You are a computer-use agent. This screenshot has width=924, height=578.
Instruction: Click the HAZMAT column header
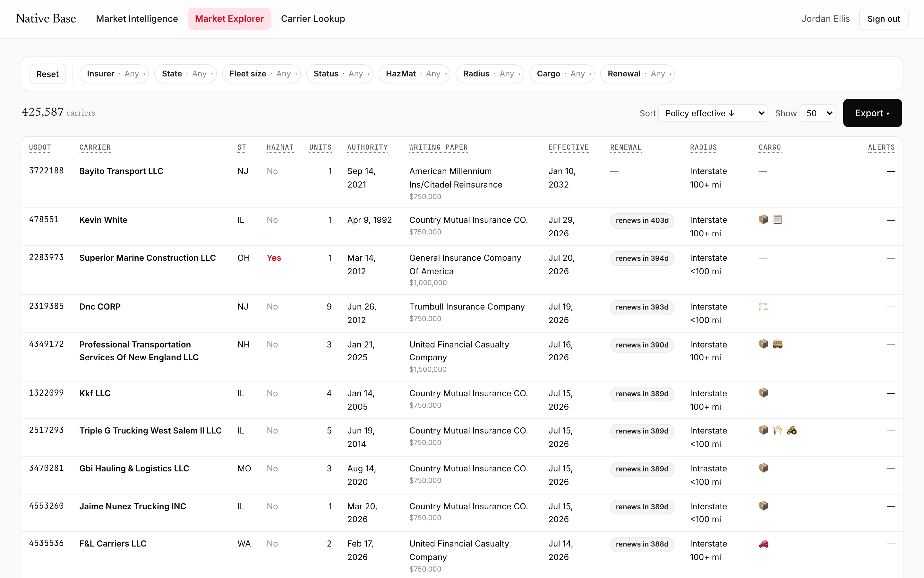[280, 147]
